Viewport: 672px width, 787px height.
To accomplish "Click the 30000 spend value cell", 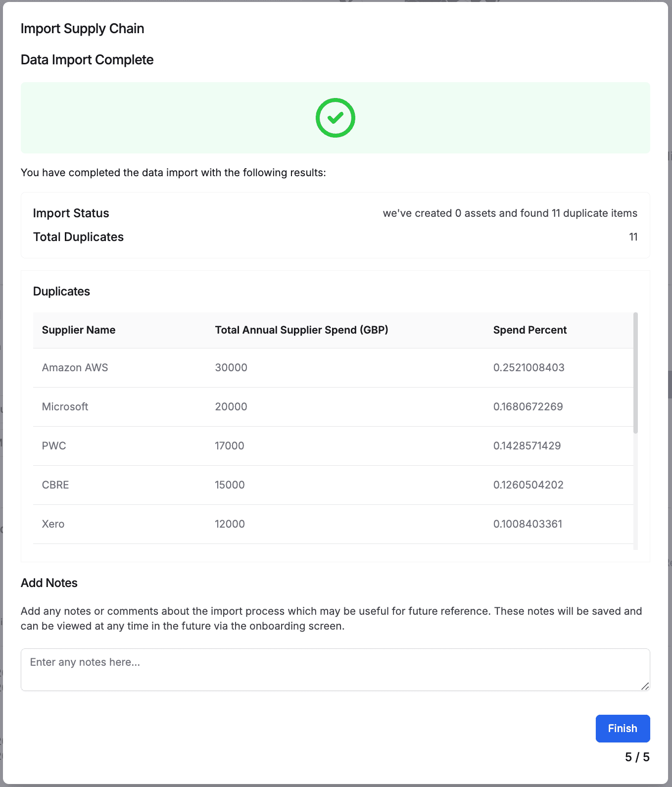I will [x=231, y=368].
